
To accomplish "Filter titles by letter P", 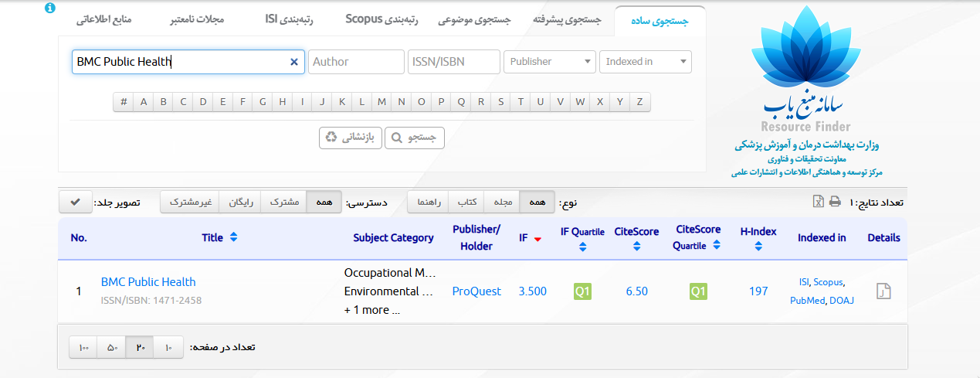I will point(441,102).
